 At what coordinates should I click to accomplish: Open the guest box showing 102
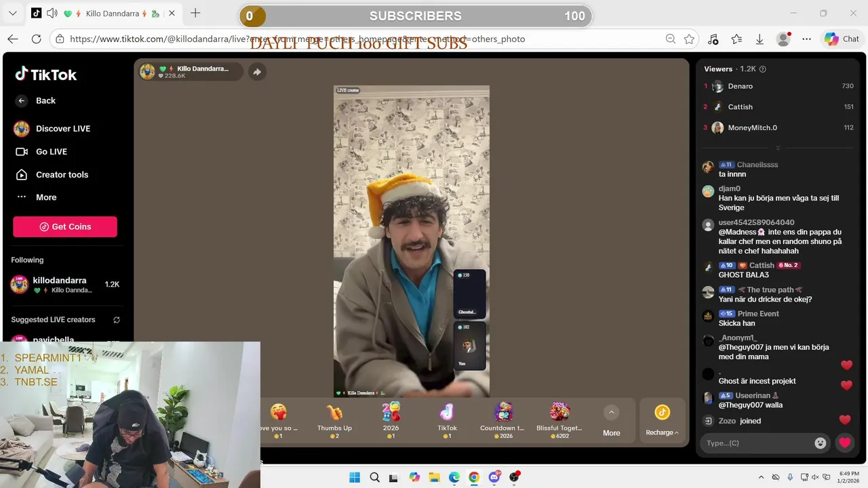tap(469, 346)
